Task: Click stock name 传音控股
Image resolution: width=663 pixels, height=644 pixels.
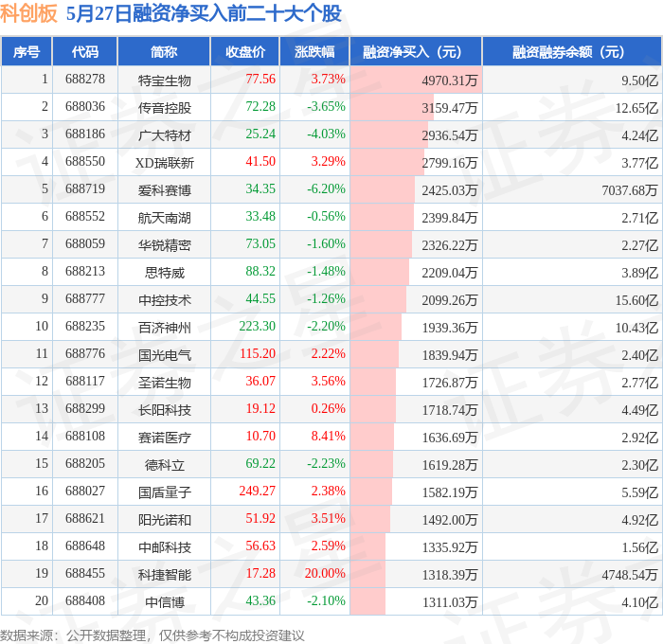Action: [165, 107]
